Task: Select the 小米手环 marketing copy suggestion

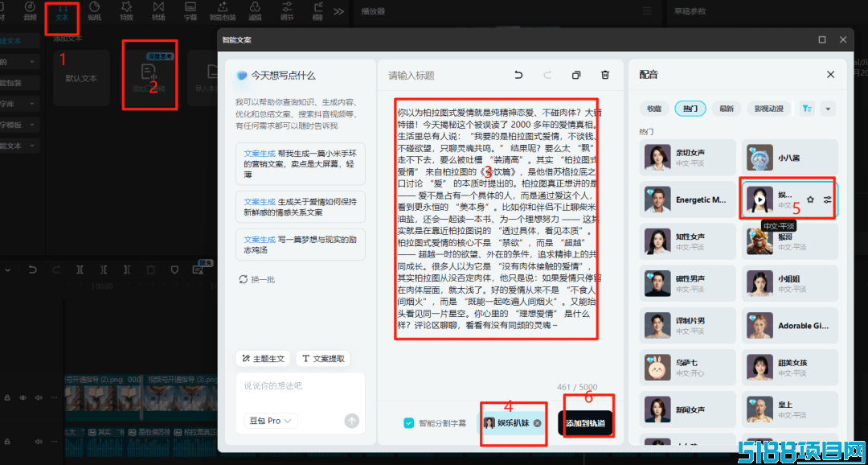Action: coord(301,164)
